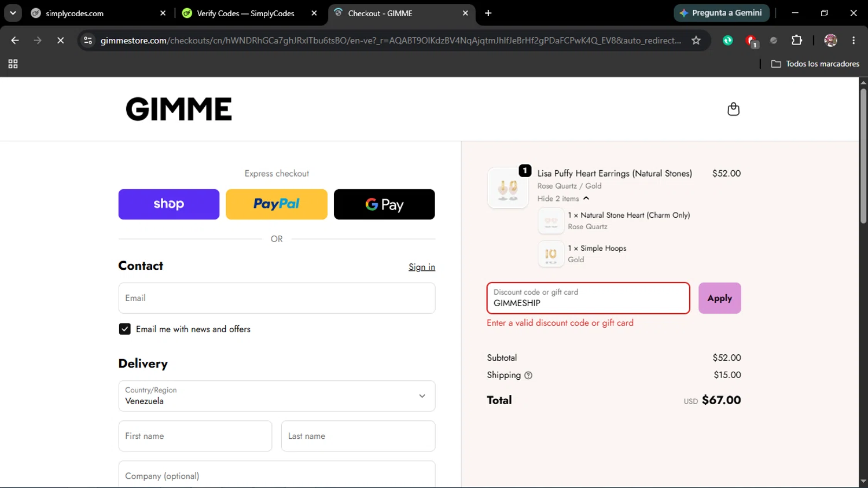The image size is (868, 488).
Task: Click the Company (optional) field
Action: tap(277, 475)
